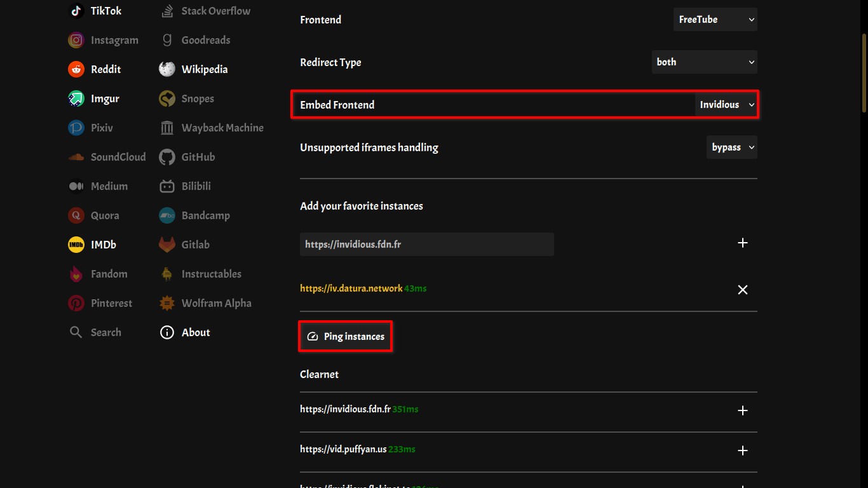This screenshot has width=868, height=488.
Task: Expand the Embed Frontend Invidious dropdown
Action: [x=726, y=105]
